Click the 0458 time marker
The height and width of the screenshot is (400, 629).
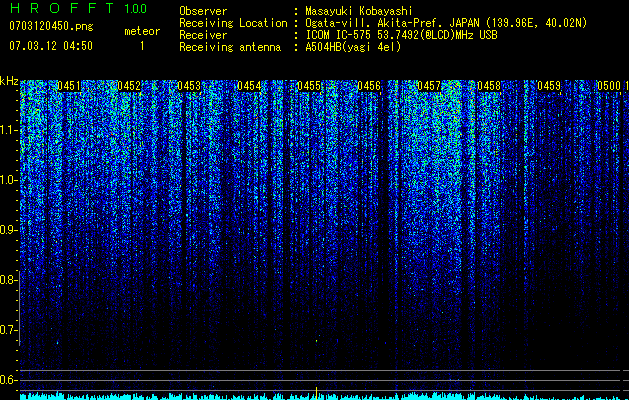(x=489, y=86)
